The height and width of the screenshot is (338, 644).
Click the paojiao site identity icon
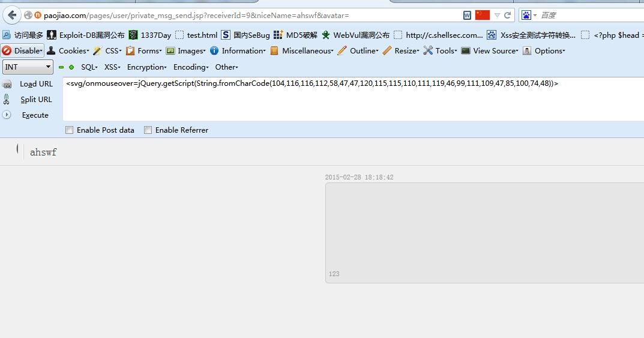point(37,15)
